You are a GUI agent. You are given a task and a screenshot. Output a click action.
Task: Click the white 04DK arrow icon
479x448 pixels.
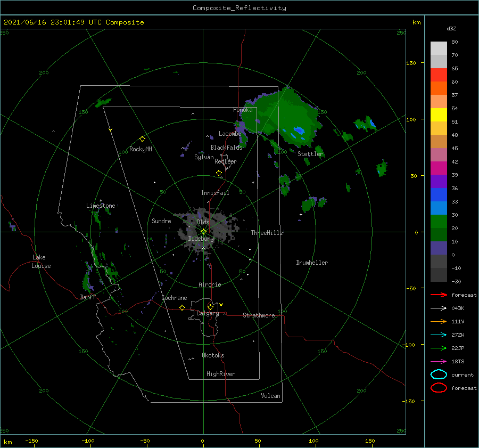pyautogui.click(x=439, y=308)
